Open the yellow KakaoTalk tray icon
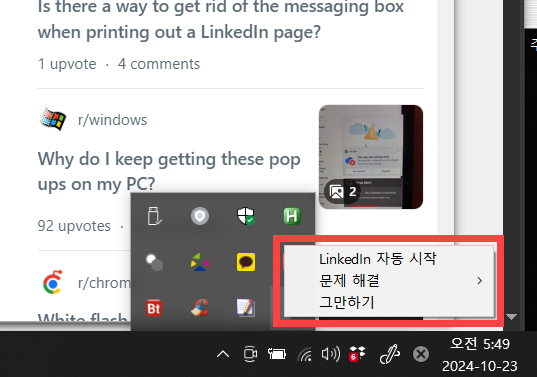The image size is (537, 377). (246, 262)
